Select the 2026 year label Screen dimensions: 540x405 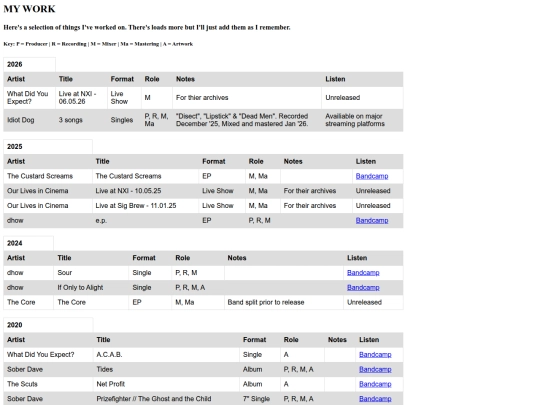[x=14, y=64]
